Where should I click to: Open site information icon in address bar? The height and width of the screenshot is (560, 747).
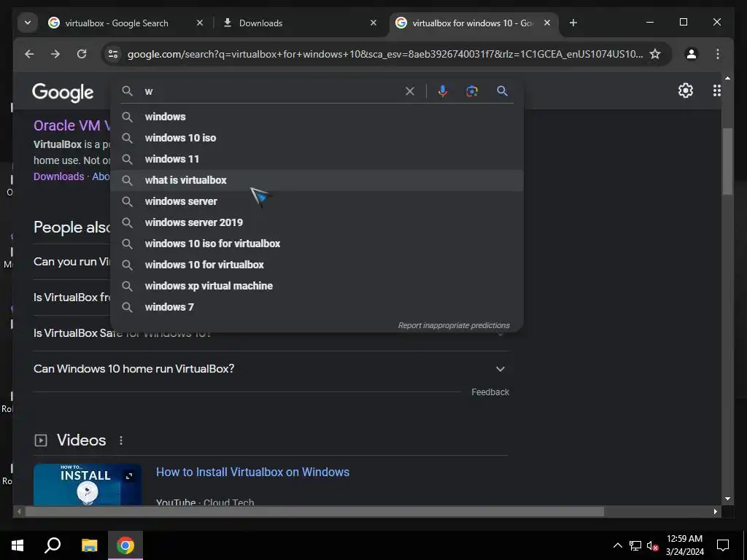click(x=113, y=54)
